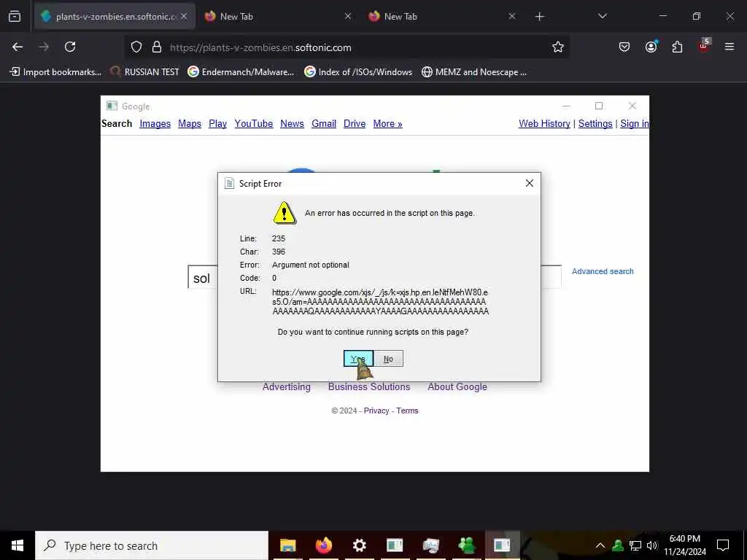Open the 6:40 PM clock calendar
The width and height of the screenshot is (747, 560).
click(x=685, y=545)
